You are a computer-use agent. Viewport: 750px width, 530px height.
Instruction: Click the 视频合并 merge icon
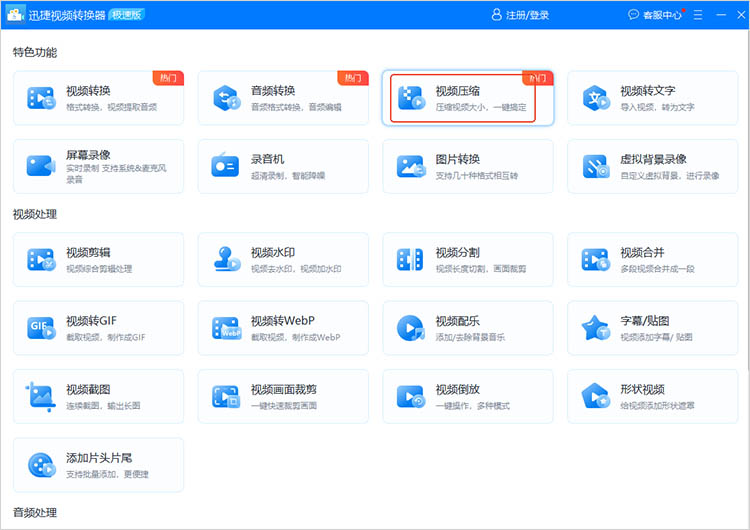coord(596,260)
